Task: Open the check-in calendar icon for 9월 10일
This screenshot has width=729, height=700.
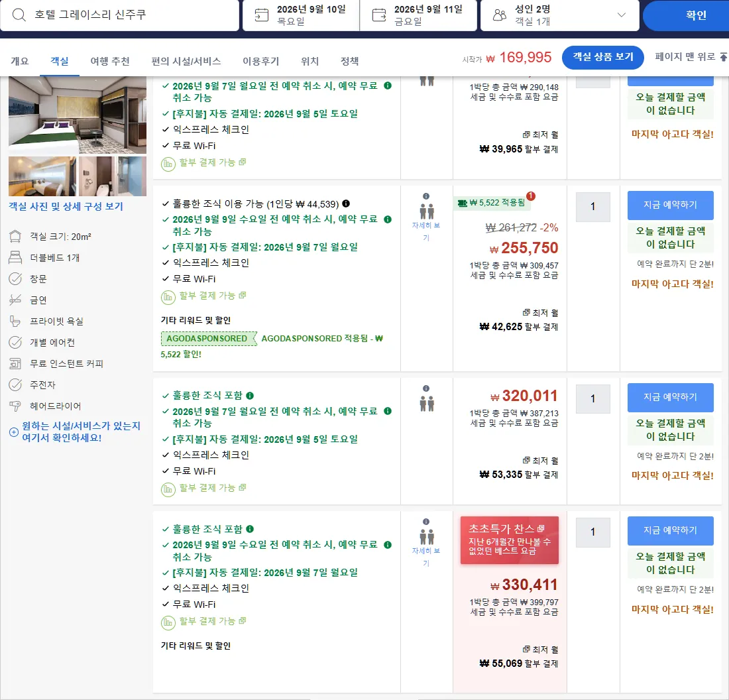Action: pyautogui.click(x=262, y=15)
